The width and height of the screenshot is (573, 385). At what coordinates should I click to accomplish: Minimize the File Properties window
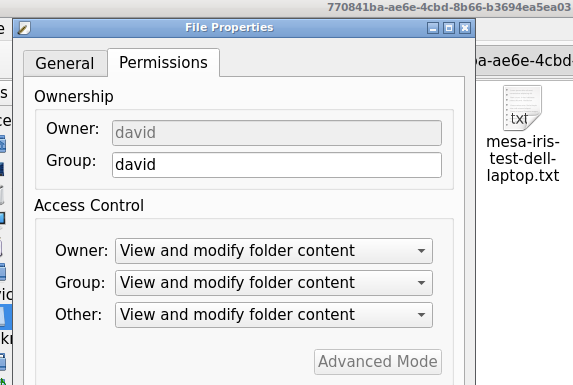(x=433, y=28)
